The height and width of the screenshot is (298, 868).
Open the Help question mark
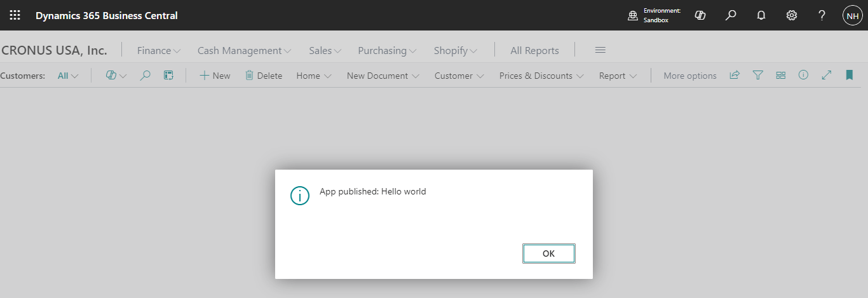coord(822,15)
